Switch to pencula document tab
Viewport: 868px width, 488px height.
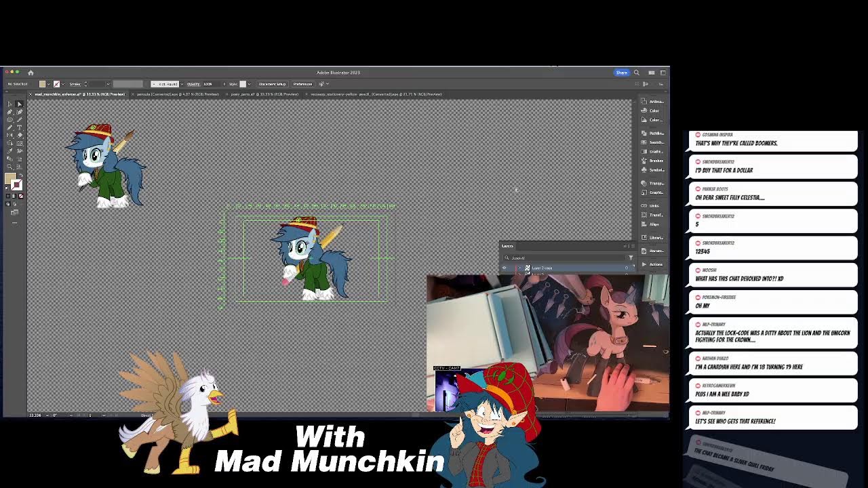(178, 94)
